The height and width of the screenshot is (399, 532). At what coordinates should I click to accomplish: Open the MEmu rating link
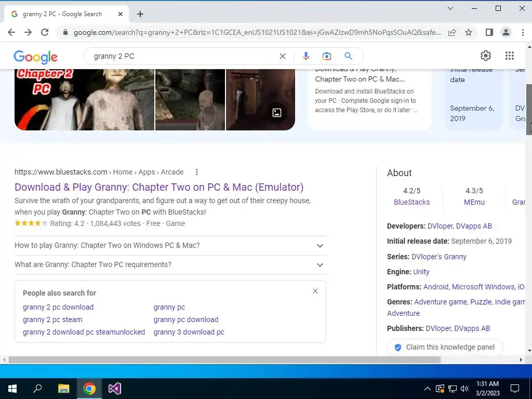point(474,202)
